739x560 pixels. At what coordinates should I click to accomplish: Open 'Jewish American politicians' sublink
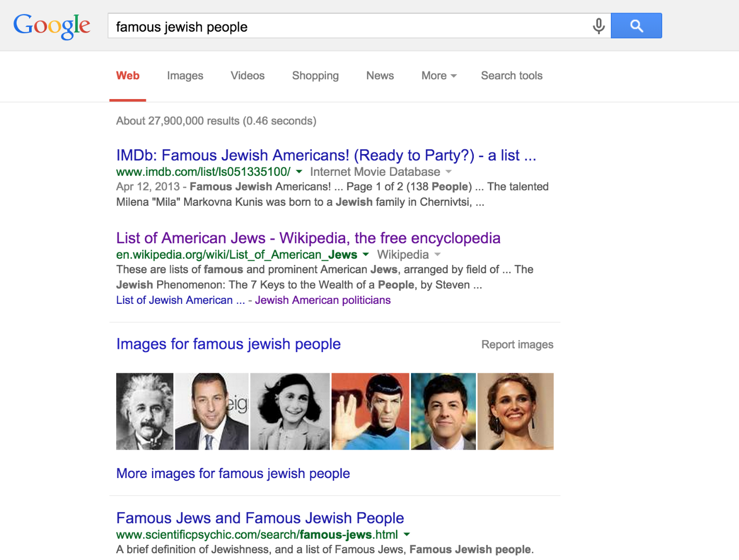point(323,300)
